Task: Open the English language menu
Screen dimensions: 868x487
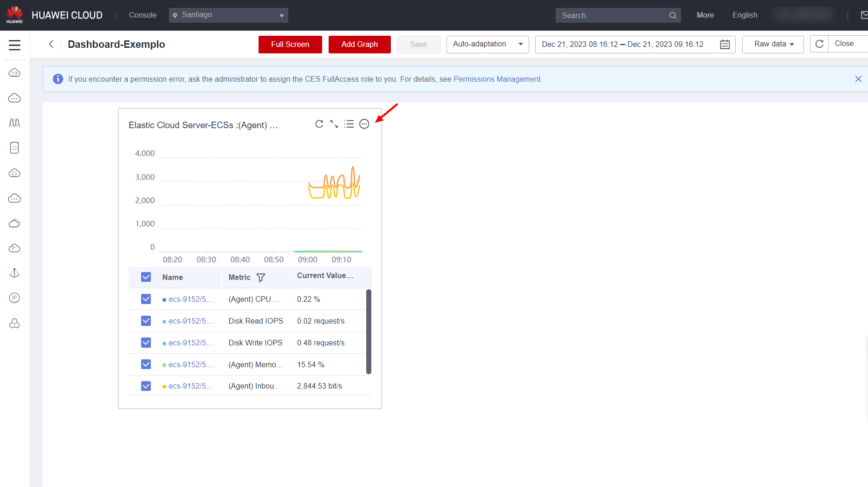Action: pos(745,15)
